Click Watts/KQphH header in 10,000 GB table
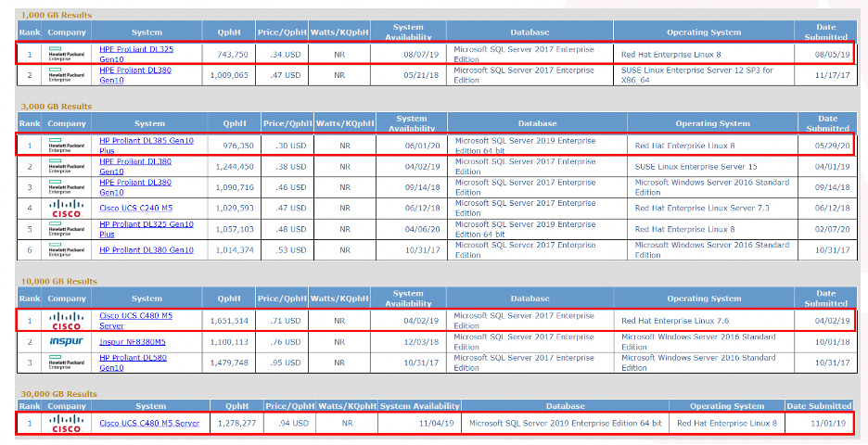This screenshot has height=445, width=868. pyautogui.click(x=339, y=299)
